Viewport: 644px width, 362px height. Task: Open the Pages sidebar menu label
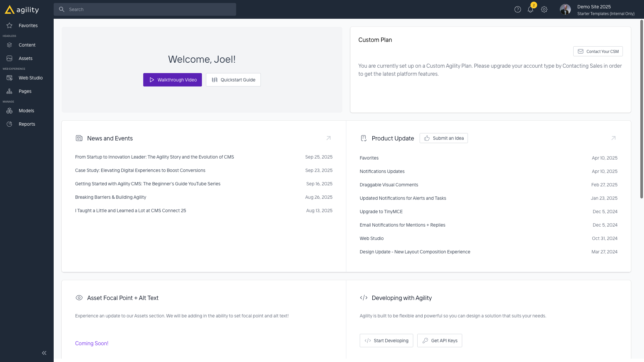[x=25, y=91]
